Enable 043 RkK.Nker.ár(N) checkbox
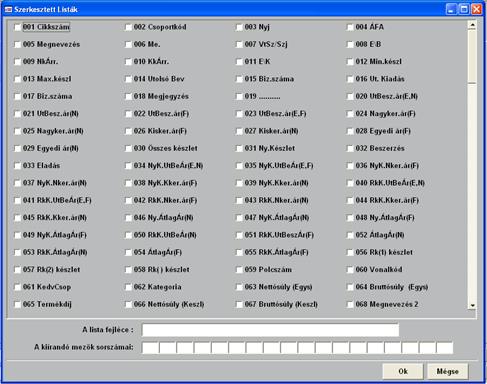This screenshot has width=487, height=384. pyautogui.click(x=239, y=200)
